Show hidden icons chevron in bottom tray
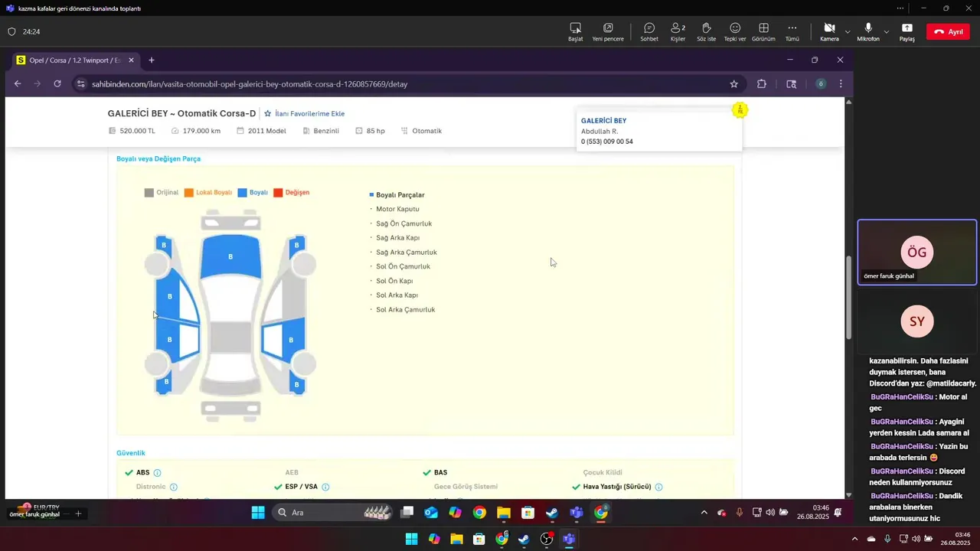This screenshot has width=980, height=551. [x=855, y=539]
